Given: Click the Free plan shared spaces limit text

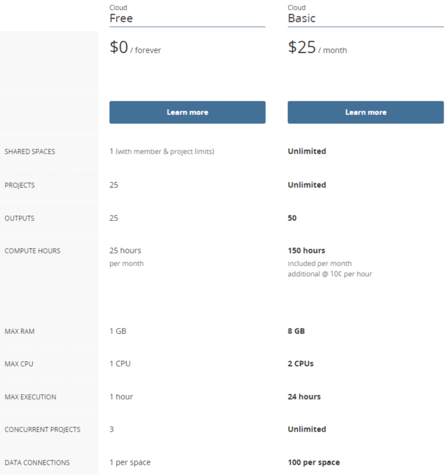Looking at the screenshot, I should pos(161,152).
